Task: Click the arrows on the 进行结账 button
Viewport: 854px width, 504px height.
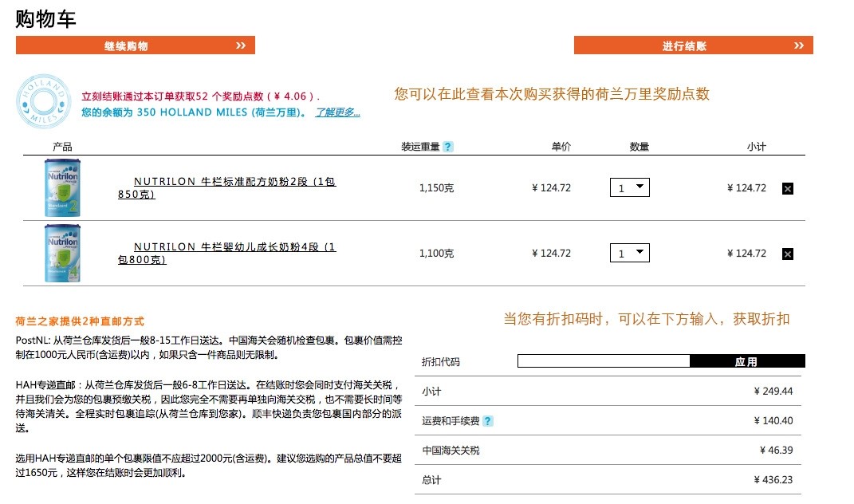Action: pyautogui.click(x=799, y=45)
